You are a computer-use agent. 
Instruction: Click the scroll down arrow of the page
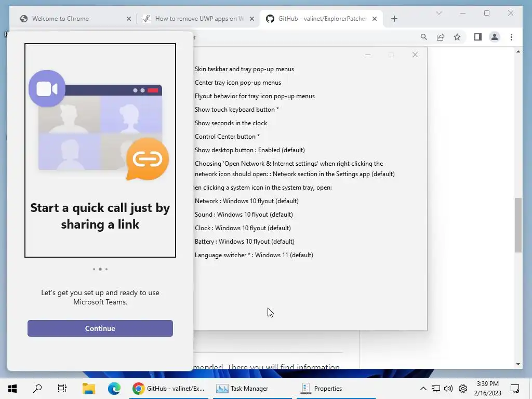(x=518, y=364)
